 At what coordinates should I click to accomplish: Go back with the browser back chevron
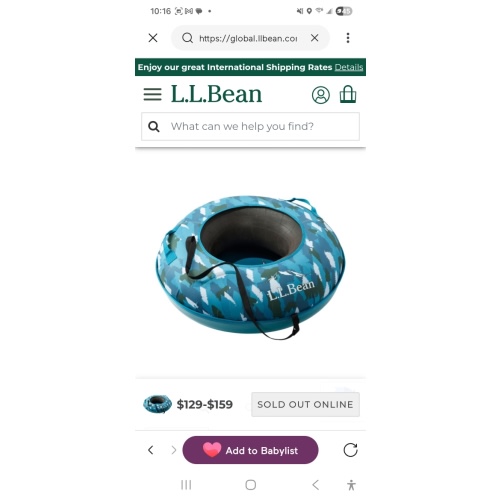[151, 450]
